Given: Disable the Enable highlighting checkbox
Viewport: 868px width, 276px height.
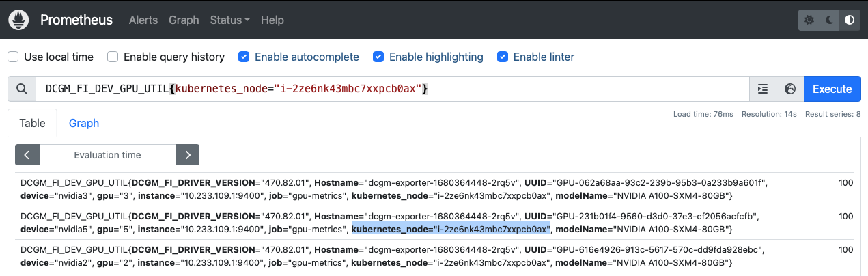Looking at the screenshot, I should 378,57.
